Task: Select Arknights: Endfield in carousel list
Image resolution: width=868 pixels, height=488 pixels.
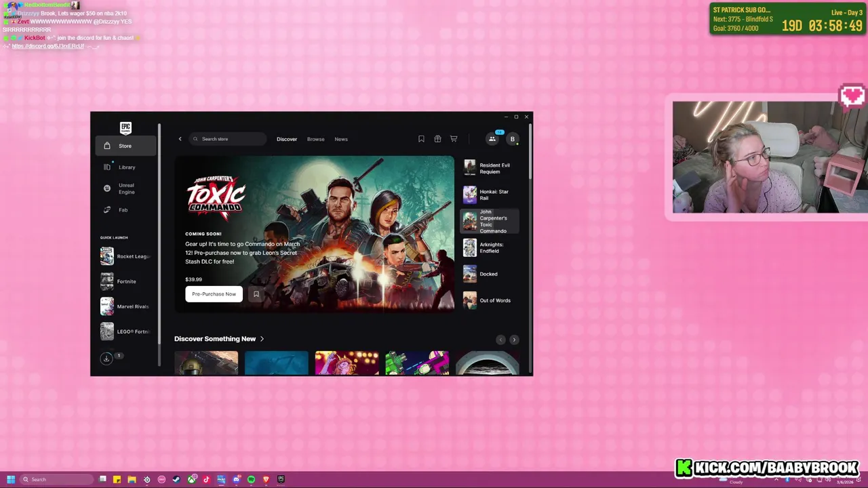Action: pyautogui.click(x=490, y=247)
